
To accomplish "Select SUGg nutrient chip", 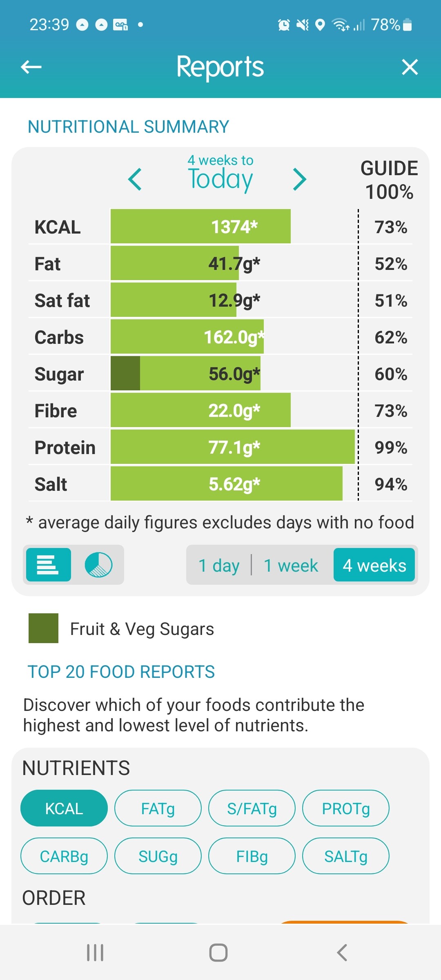I will coord(158,856).
